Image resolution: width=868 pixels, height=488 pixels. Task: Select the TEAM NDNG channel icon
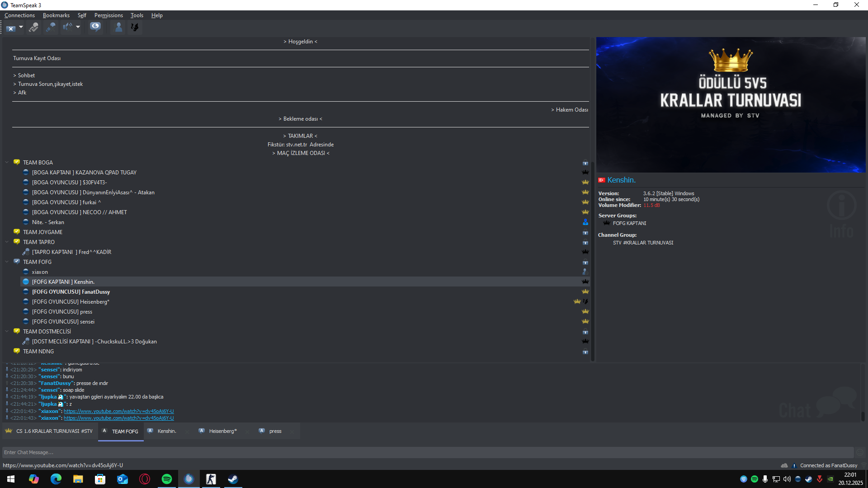pyautogui.click(x=17, y=351)
